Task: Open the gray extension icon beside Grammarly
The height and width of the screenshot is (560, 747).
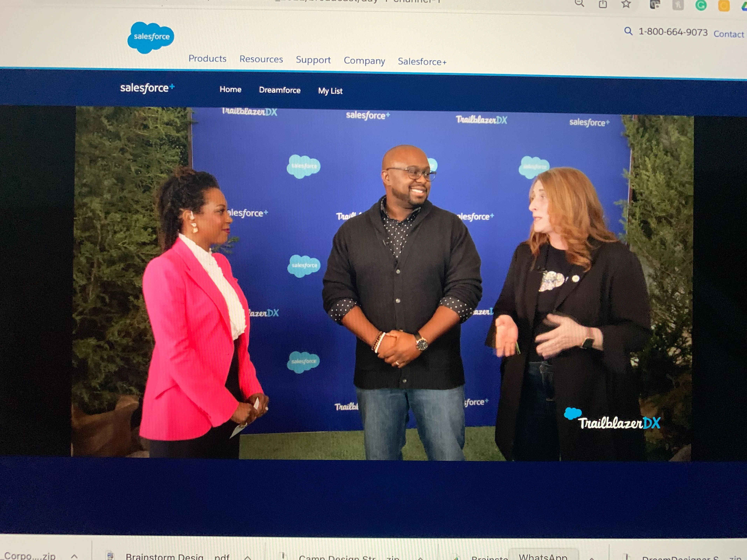Action: [678, 5]
